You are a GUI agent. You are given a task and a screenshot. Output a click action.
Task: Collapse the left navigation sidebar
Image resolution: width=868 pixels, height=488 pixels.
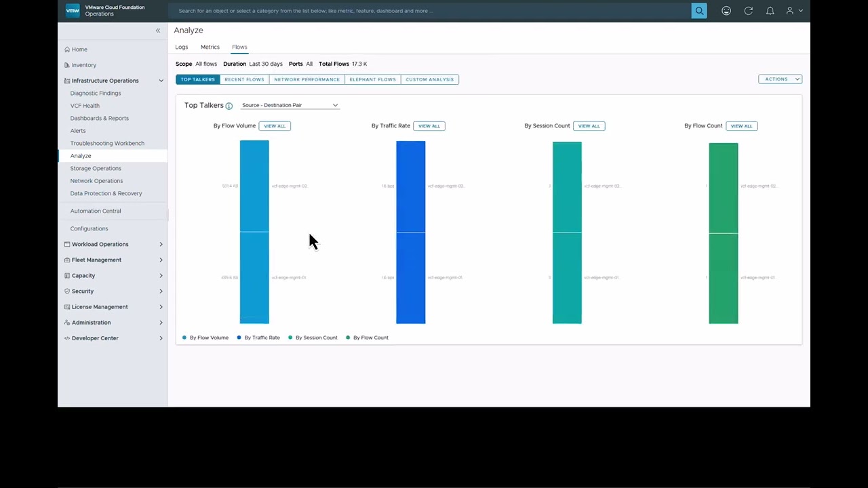[x=158, y=30]
